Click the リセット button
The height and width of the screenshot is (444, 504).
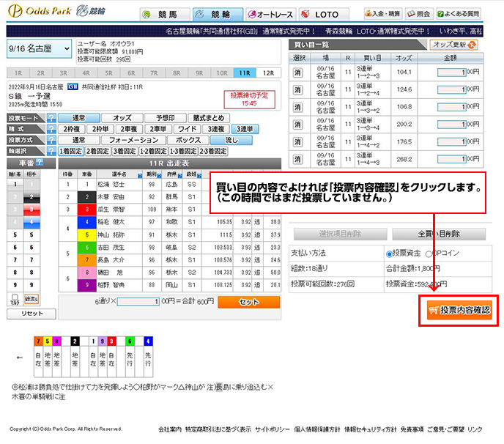point(31,314)
